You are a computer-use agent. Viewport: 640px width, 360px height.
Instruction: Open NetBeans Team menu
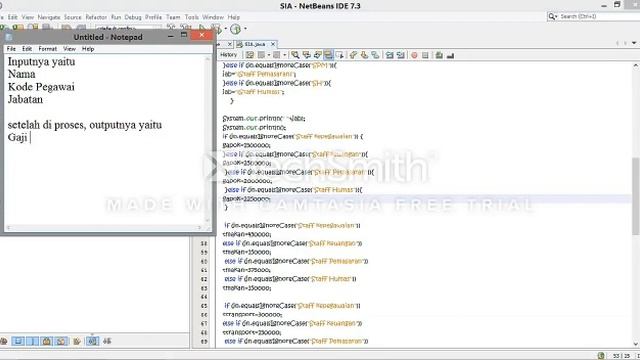click(x=173, y=17)
